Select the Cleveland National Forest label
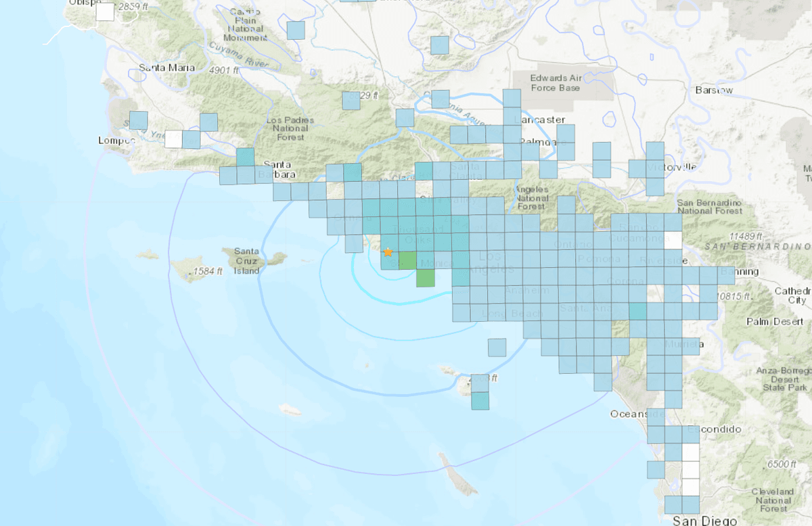 coord(774,500)
